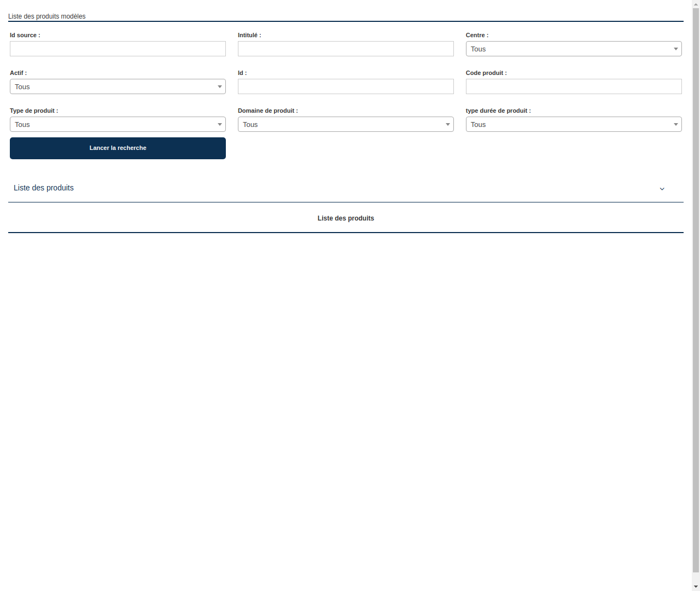Open the type durée de produit selector
The height and width of the screenshot is (591, 700).
click(x=574, y=124)
